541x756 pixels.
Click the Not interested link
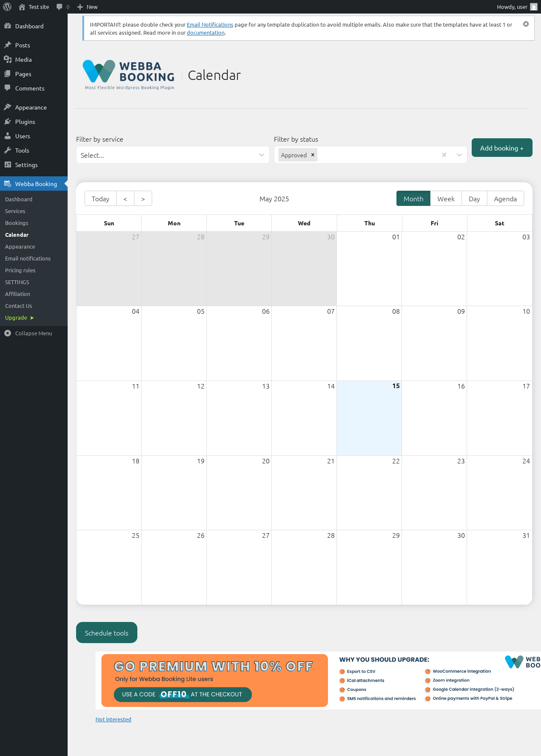pyautogui.click(x=113, y=719)
